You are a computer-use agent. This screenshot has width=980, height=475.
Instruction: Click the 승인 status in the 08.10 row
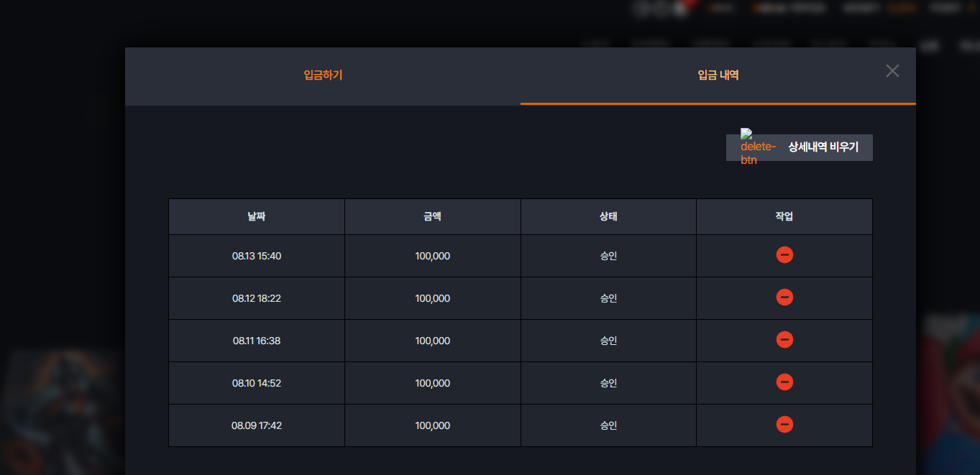coord(608,383)
